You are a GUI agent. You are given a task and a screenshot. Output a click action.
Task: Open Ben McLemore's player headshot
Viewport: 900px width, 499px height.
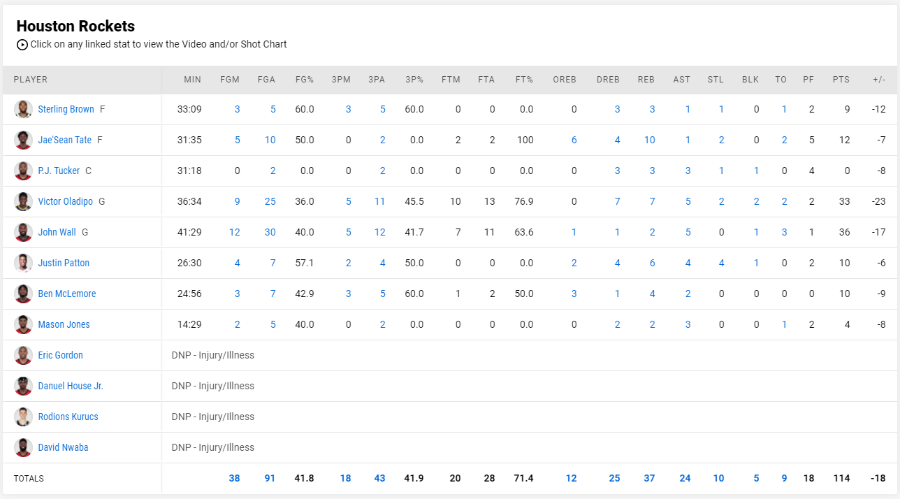click(23, 293)
